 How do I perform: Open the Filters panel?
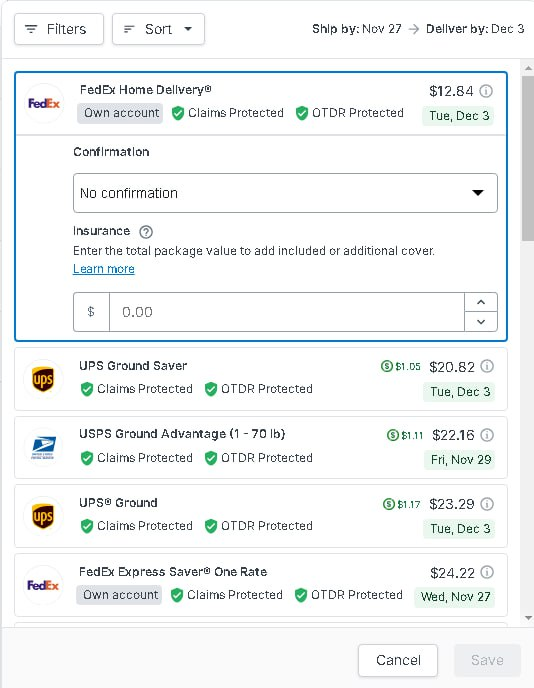pos(59,29)
